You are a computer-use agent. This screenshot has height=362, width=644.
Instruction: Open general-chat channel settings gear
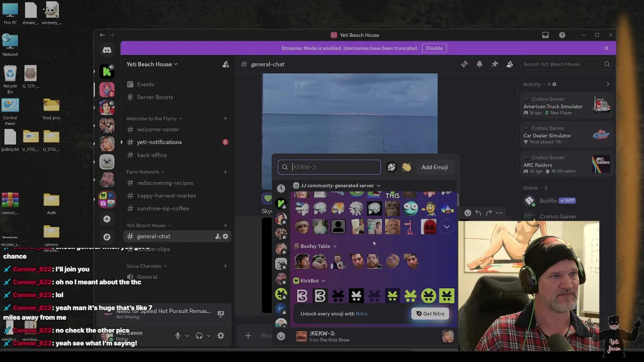[225, 236]
